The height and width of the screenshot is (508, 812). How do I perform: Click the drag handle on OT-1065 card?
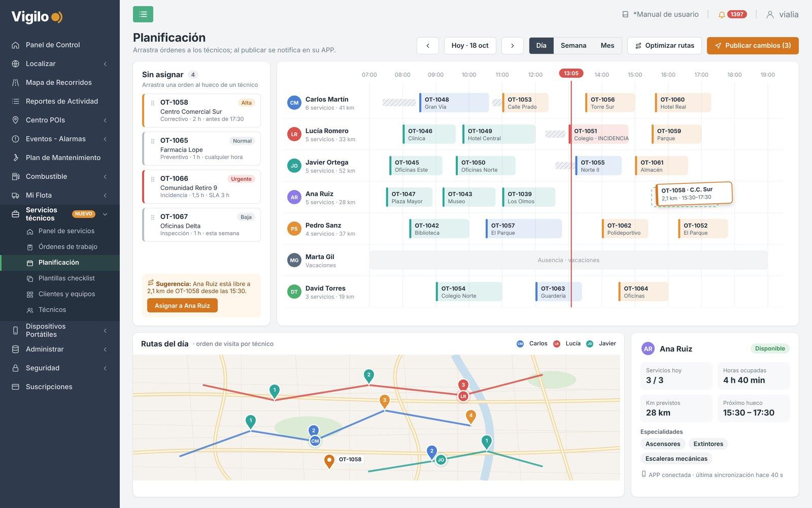click(x=153, y=141)
